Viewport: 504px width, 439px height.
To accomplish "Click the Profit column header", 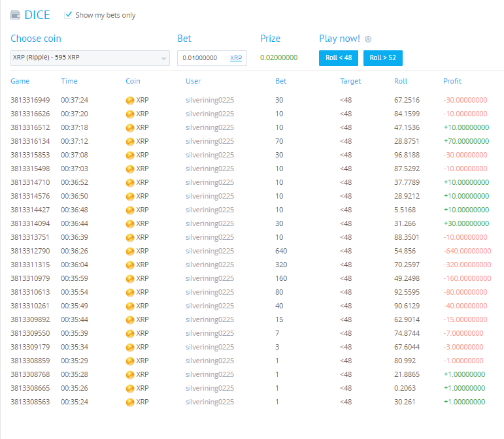I will click(452, 81).
